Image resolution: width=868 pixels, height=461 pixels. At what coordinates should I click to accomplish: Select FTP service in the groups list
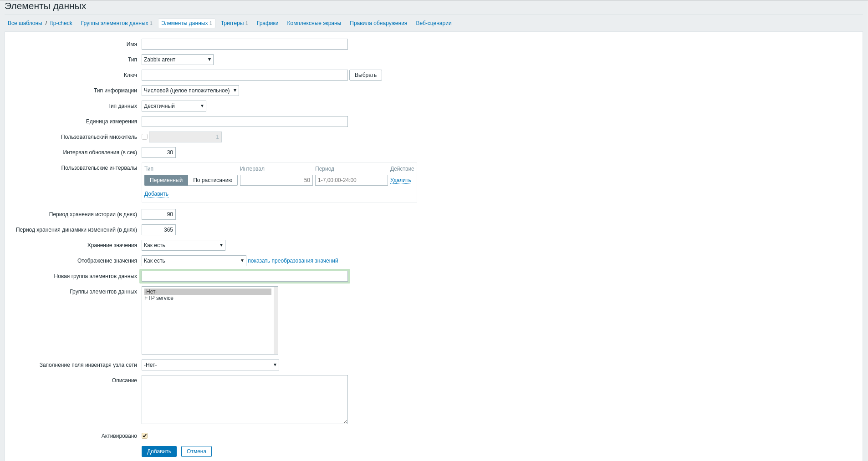[159, 298]
